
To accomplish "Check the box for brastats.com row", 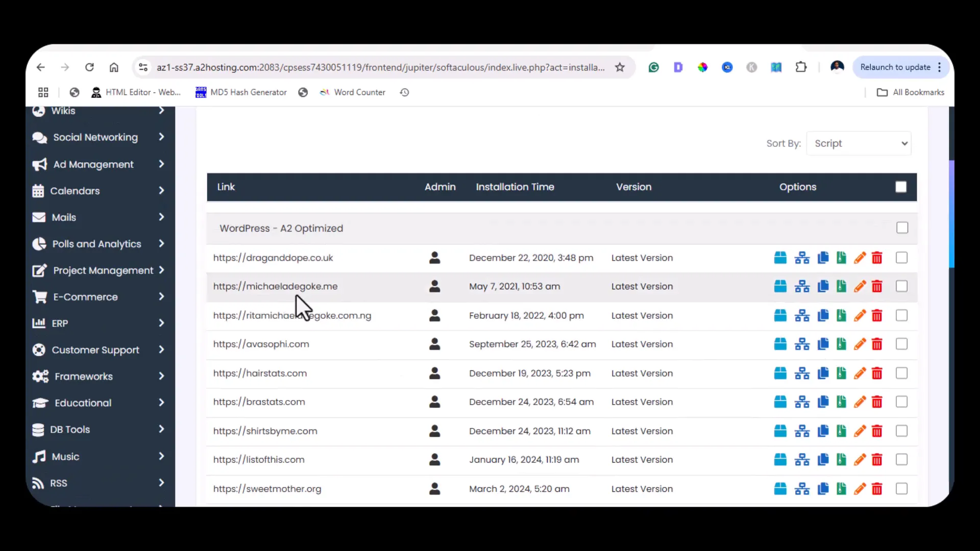I will (x=902, y=402).
